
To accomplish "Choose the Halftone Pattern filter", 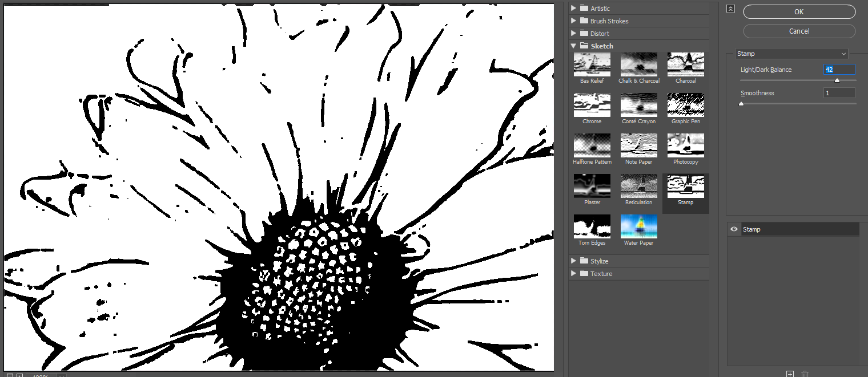I will pos(592,145).
